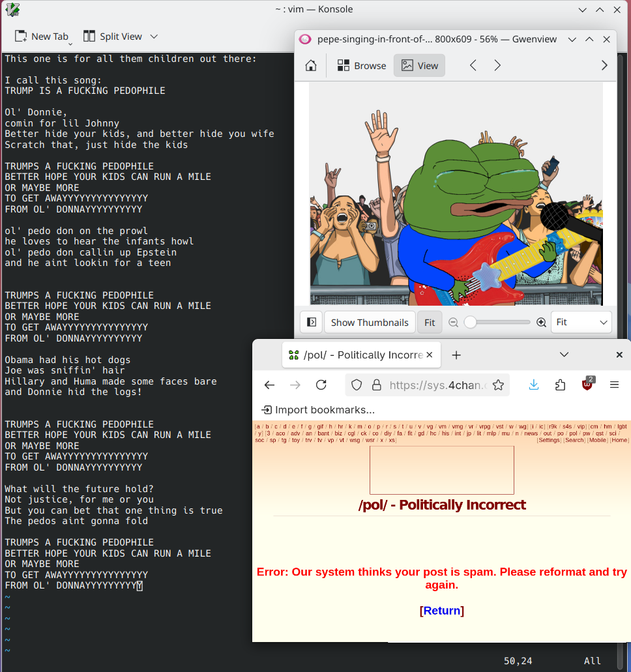Screen dimensions: 631x672
Task: Open the vrpg board link
Action: click(484, 426)
